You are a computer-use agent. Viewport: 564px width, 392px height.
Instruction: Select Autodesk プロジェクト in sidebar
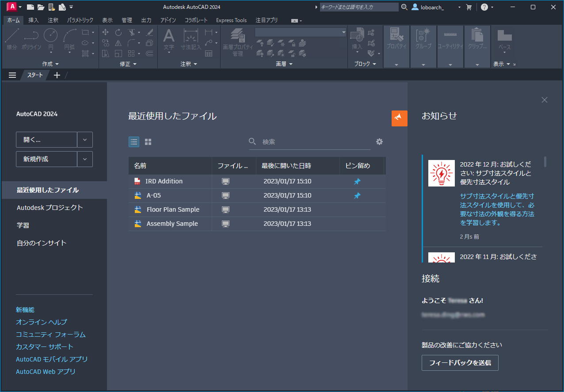coord(50,208)
